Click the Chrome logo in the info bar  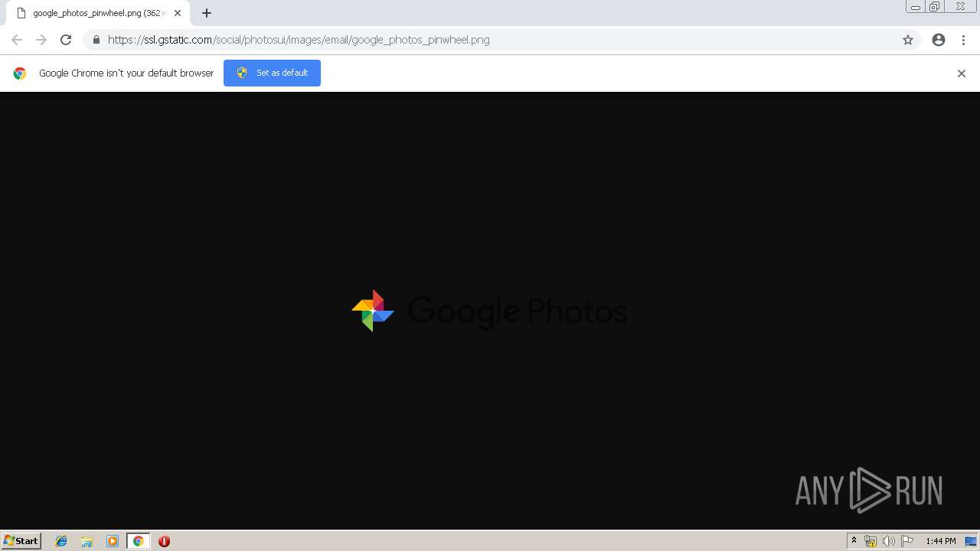tap(20, 73)
